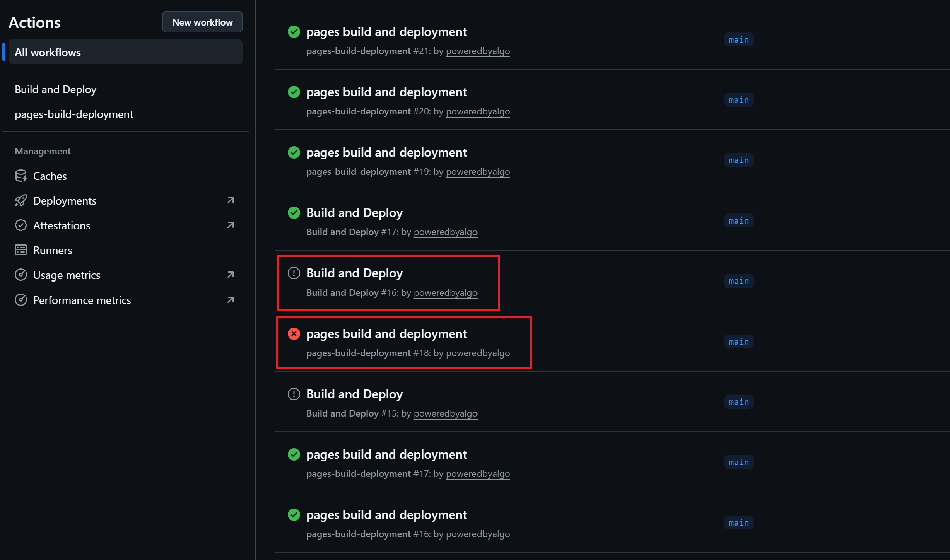Open poweredbyalgo profile link on Build and Deploy #15
This screenshot has height=560, width=950.
pos(446,413)
